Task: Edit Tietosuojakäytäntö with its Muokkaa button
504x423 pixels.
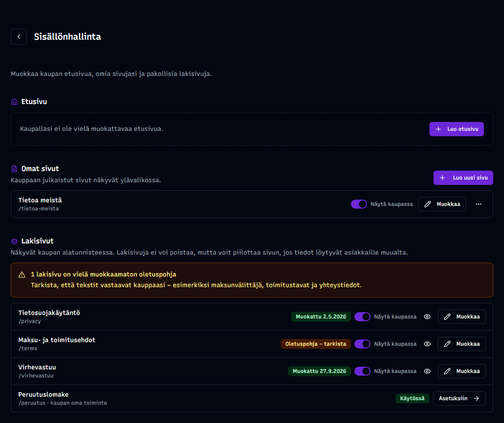Action: pyautogui.click(x=462, y=317)
